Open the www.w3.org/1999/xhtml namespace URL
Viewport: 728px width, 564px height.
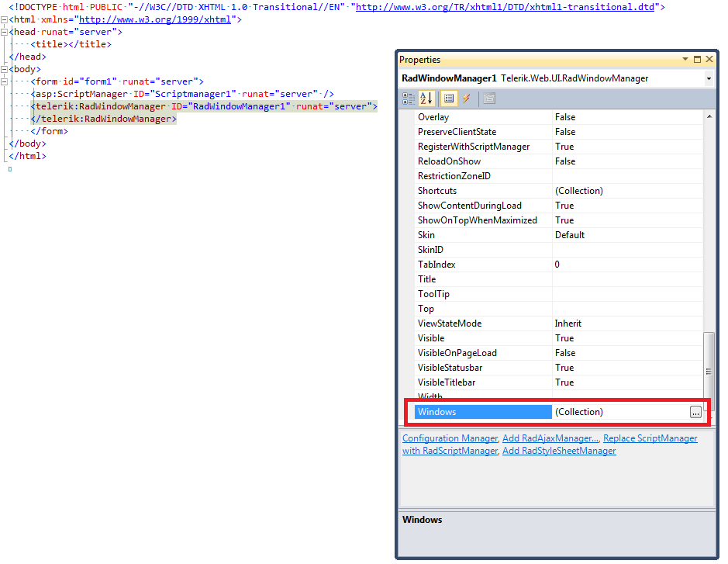pos(155,19)
